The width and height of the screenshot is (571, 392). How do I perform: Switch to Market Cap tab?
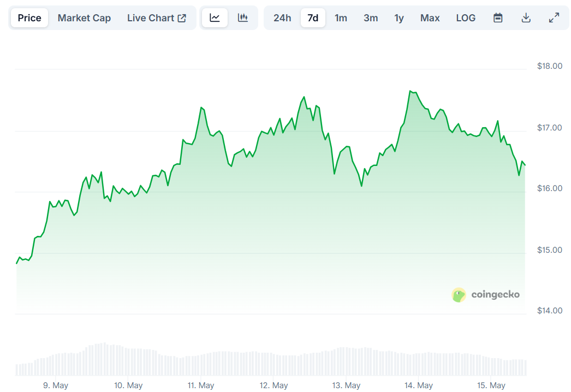pyautogui.click(x=84, y=18)
